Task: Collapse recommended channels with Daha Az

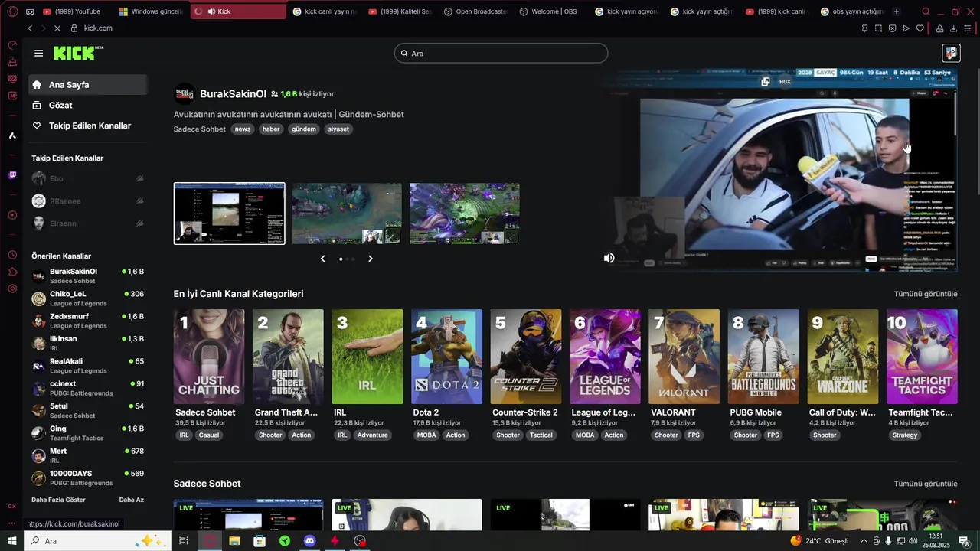Action: point(132,500)
